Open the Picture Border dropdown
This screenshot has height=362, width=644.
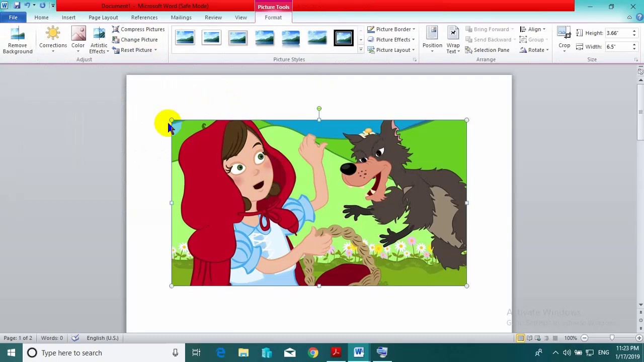[x=391, y=29]
